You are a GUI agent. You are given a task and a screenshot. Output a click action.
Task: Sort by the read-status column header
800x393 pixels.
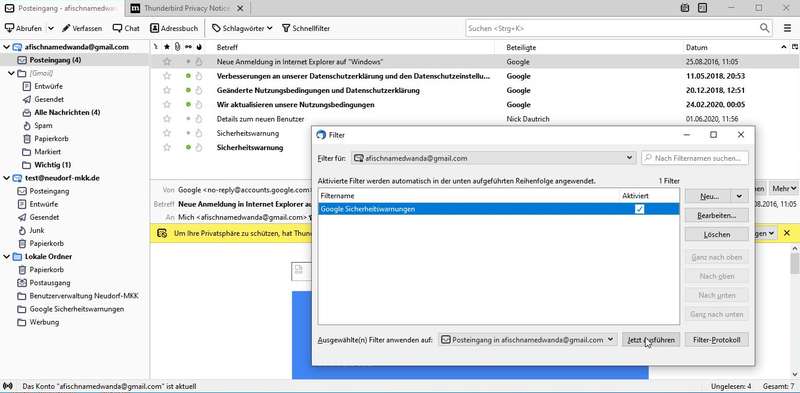[188, 47]
